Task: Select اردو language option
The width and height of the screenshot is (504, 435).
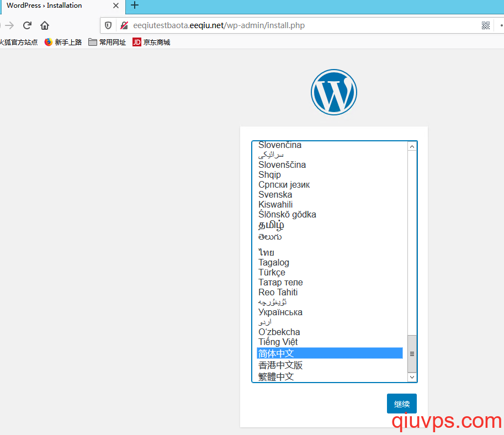Action: coord(330,322)
